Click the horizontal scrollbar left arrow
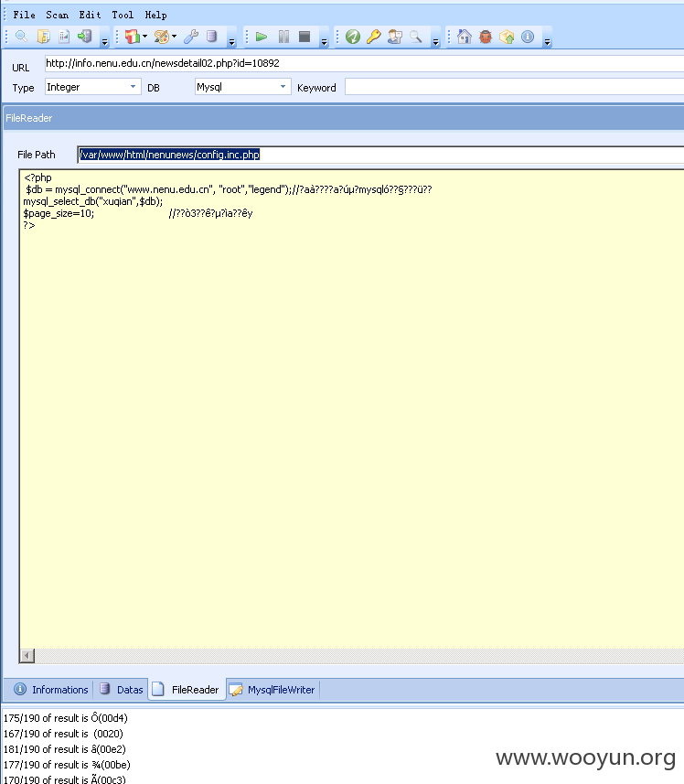 tap(27, 655)
